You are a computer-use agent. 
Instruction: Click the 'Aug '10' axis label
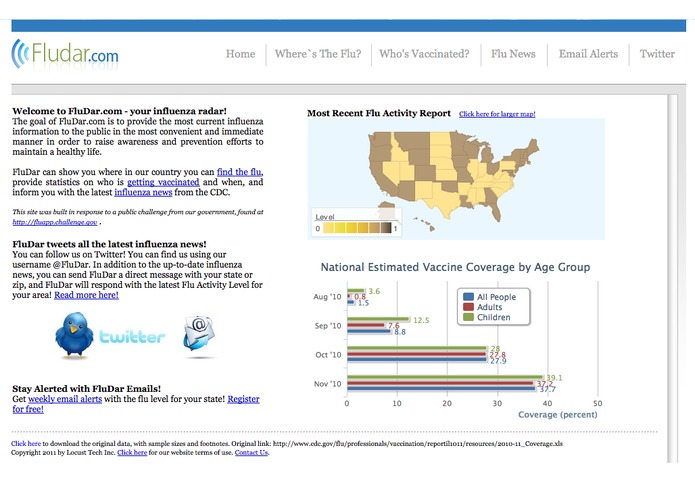327,297
